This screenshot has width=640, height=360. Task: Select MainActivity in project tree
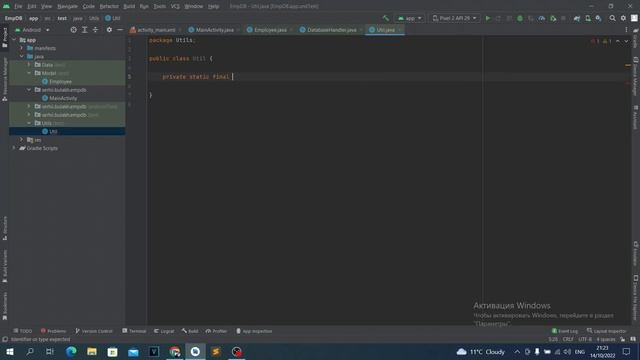63,98
